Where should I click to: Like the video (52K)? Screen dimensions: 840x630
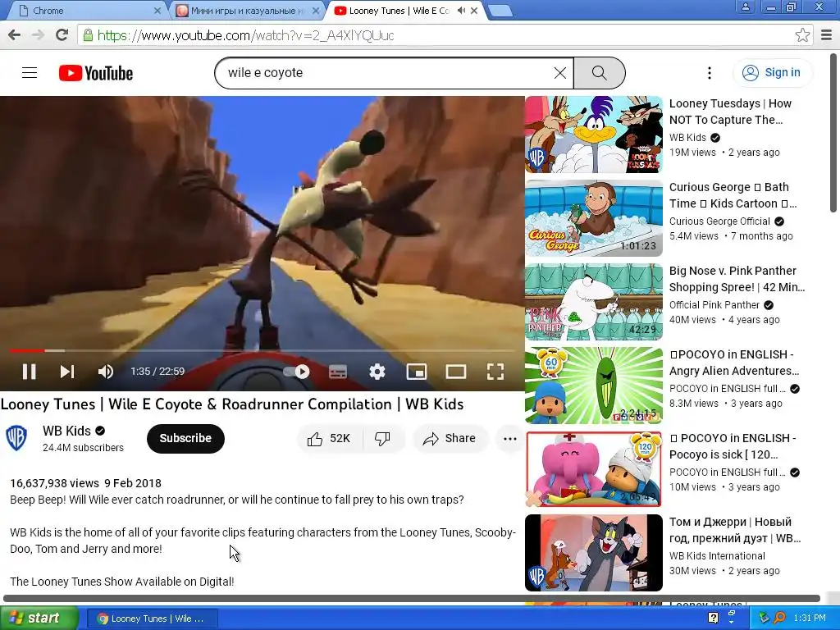tap(330, 439)
